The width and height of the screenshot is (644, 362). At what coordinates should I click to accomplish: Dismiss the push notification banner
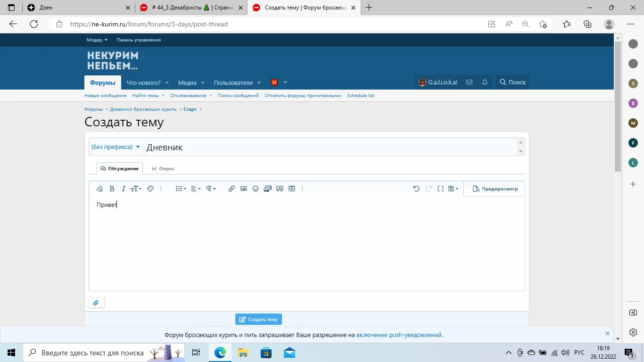click(x=607, y=333)
